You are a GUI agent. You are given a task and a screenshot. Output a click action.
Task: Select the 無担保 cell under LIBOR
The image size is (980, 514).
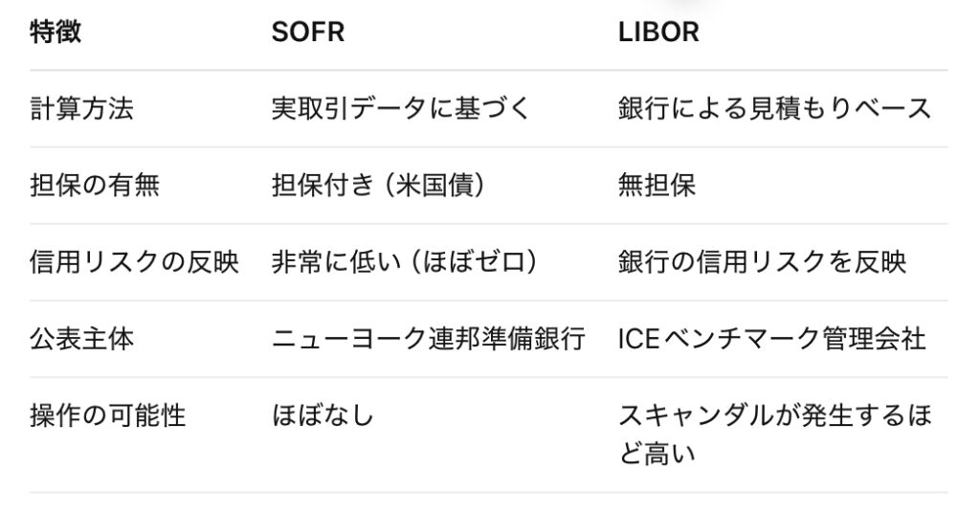pyautogui.click(x=657, y=185)
